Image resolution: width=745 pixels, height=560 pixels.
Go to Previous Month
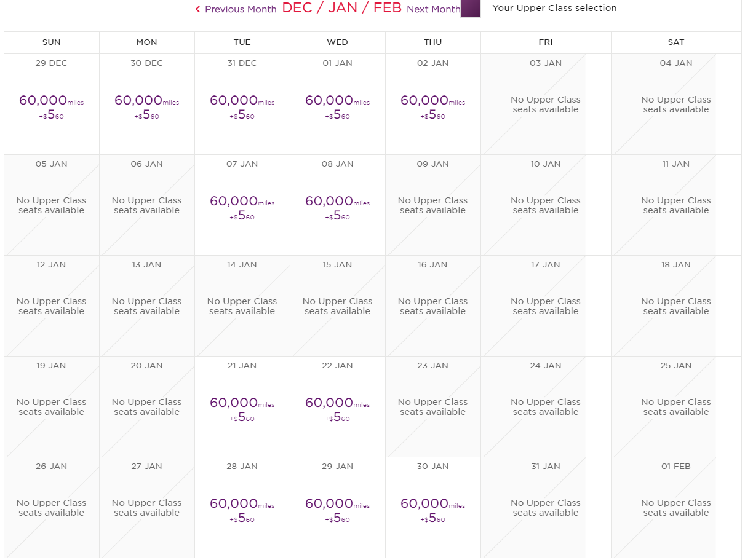coord(240,9)
